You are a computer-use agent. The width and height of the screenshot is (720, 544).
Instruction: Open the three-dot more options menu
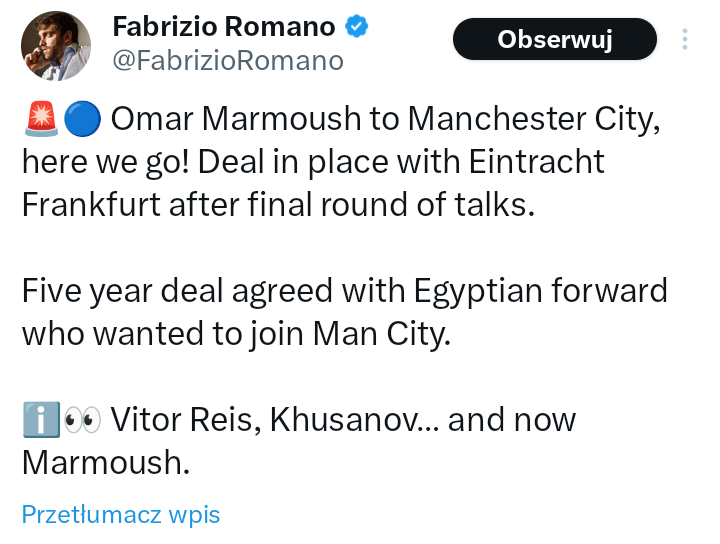pos(685,40)
